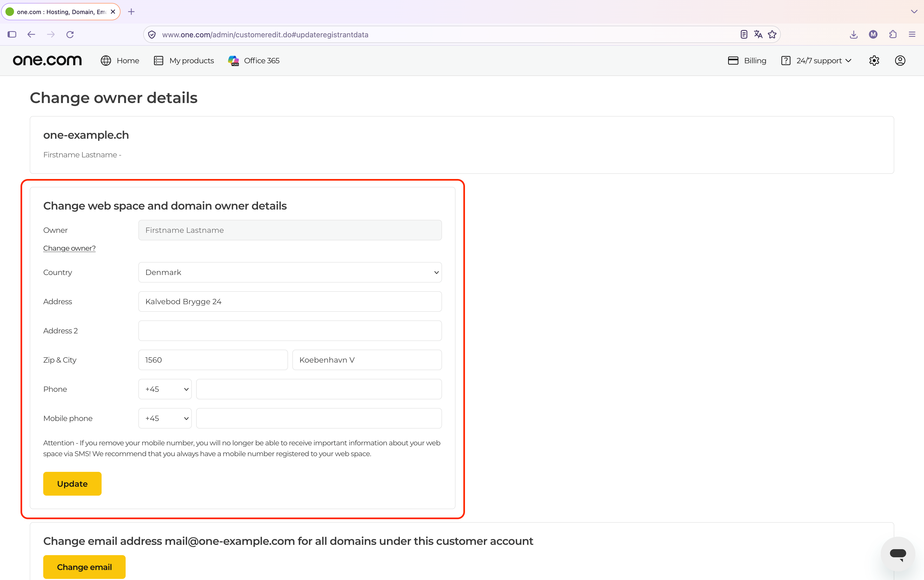Click the Office 365 colorful icon
This screenshot has height=580, width=924.
pyautogui.click(x=233, y=61)
